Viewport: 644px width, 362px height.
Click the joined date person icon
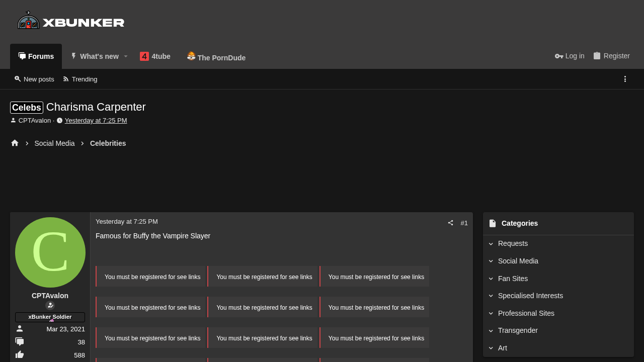coord(20,329)
